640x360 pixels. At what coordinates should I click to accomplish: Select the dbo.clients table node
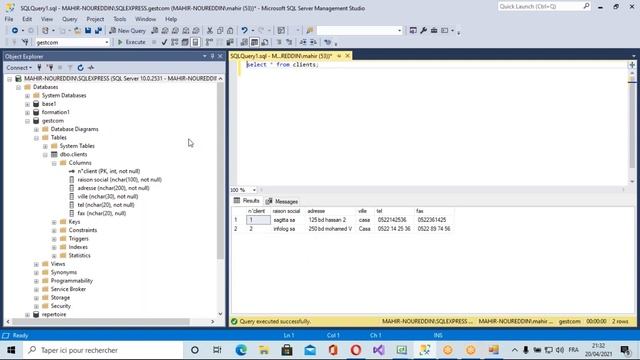(x=73, y=154)
